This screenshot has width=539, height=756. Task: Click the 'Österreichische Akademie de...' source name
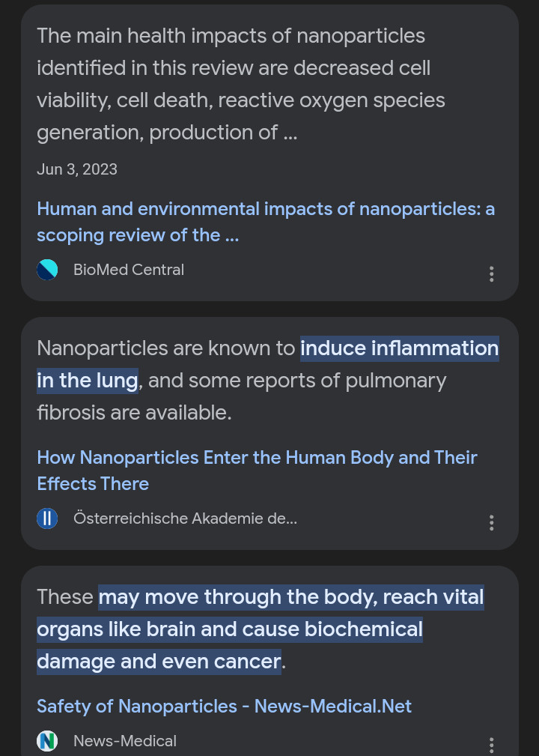tap(185, 518)
